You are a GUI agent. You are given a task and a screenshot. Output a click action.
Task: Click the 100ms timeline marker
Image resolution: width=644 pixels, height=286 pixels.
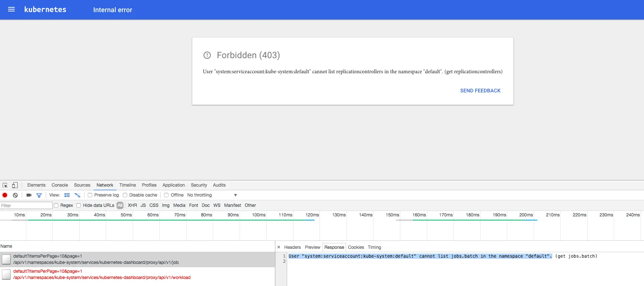pos(259,215)
